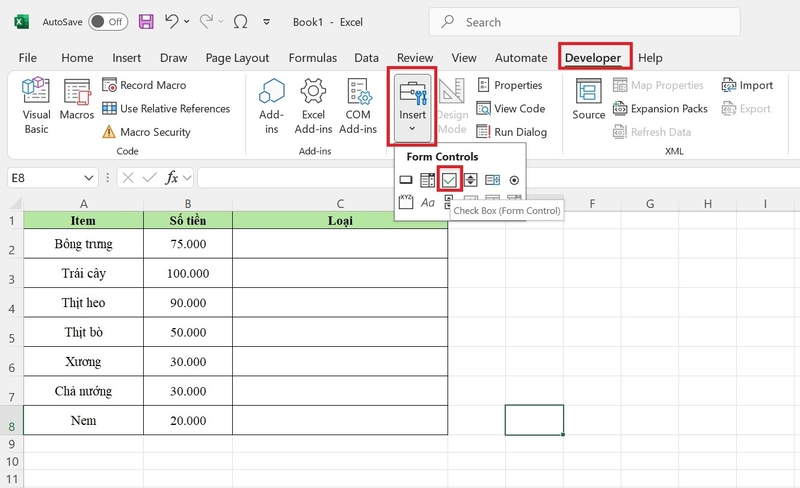Open XML Expansion Packs
Screen dimensions: 800x488
660,109
